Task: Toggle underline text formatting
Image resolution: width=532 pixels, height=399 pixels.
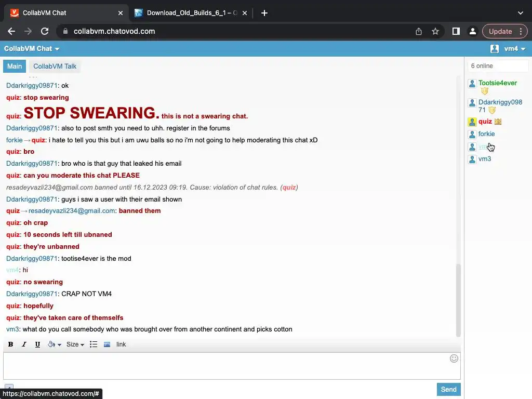Action: (x=37, y=344)
